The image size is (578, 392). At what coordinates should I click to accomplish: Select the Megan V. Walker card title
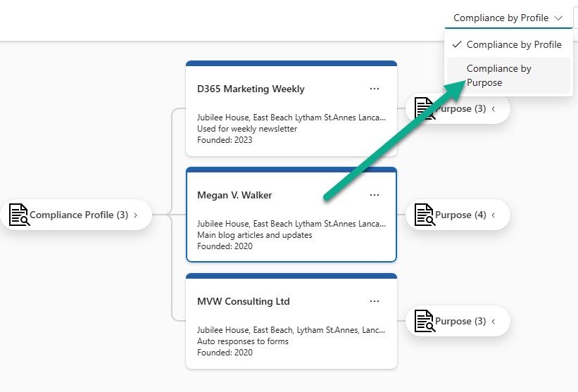pyautogui.click(x=234, y=195)
